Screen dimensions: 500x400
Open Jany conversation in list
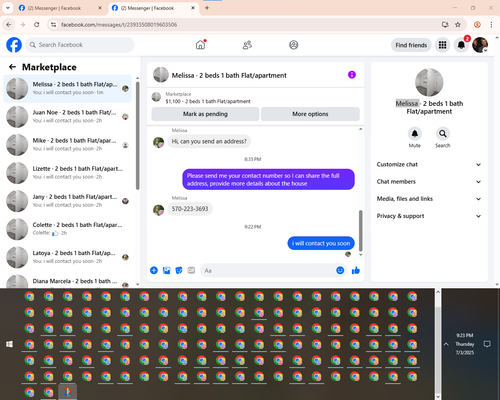[x=68, y=201]
